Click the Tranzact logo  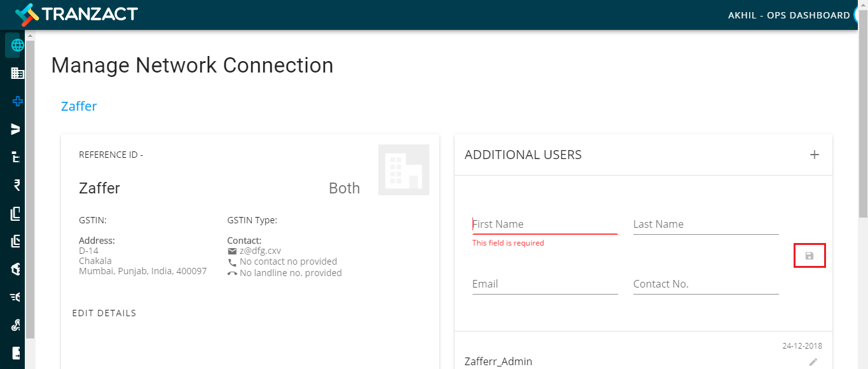click(x=76, y=14)
